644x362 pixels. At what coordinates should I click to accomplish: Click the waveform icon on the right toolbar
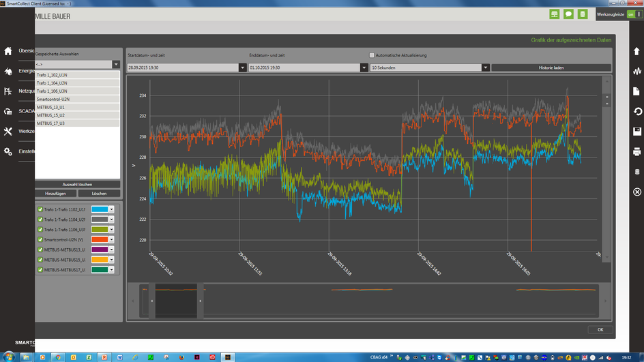pyautogui.click(x=636, y=71)
